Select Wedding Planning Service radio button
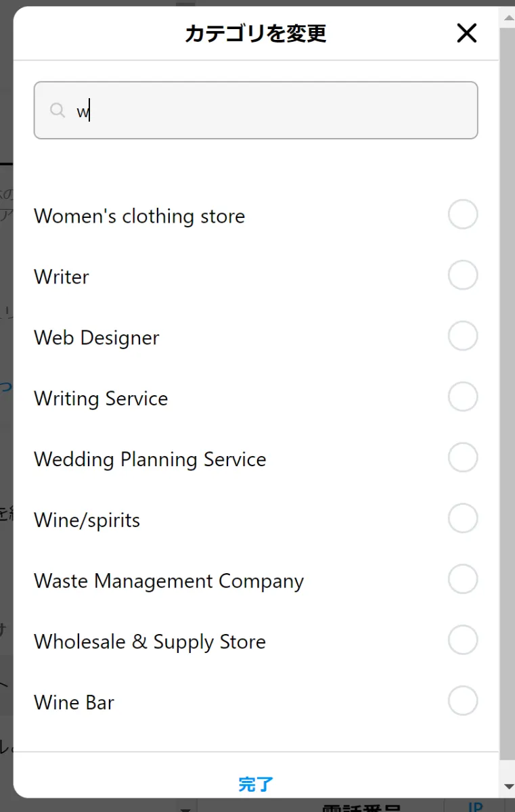The height and width of the screenshot is (812, 515). [x=463, y=458]
